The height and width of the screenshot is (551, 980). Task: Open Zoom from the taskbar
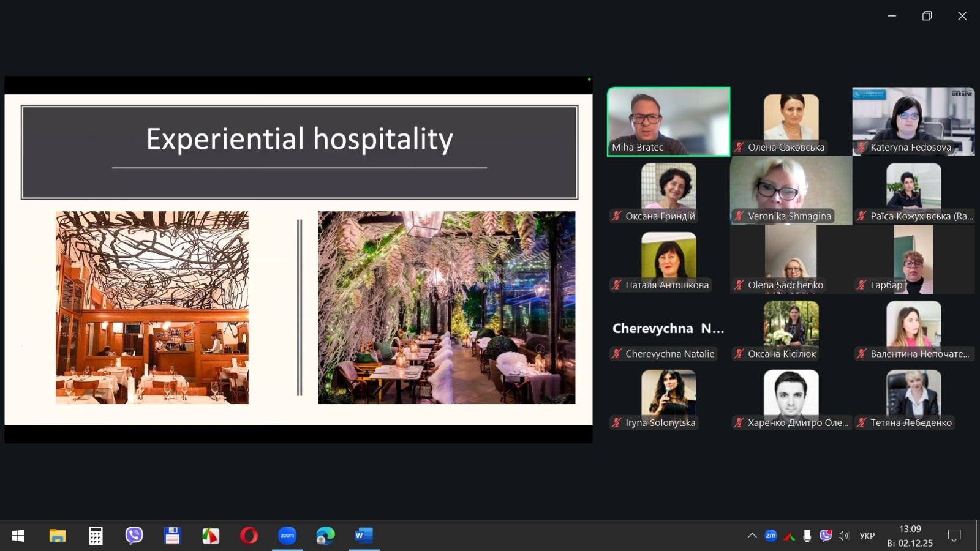[x=287, y=536]
